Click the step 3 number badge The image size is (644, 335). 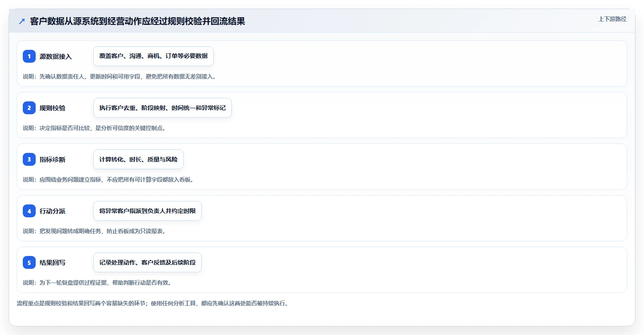pos(29,159)
